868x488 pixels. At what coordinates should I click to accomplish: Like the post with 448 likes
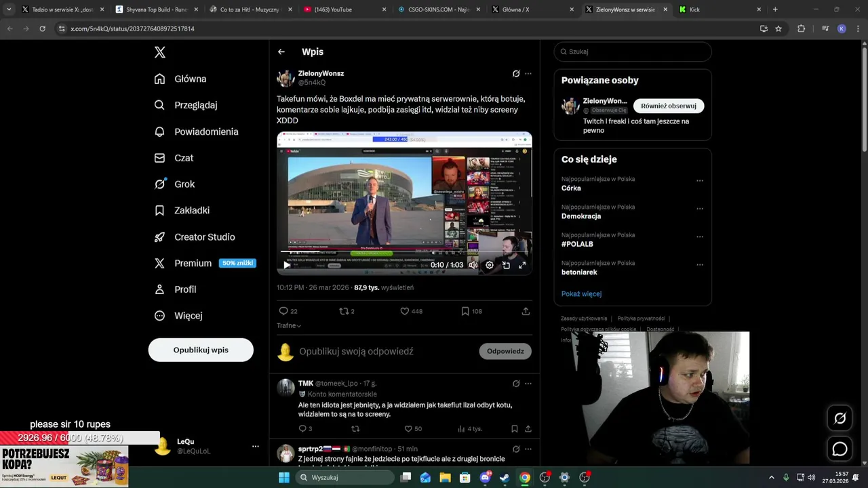[x=404, y=311]
